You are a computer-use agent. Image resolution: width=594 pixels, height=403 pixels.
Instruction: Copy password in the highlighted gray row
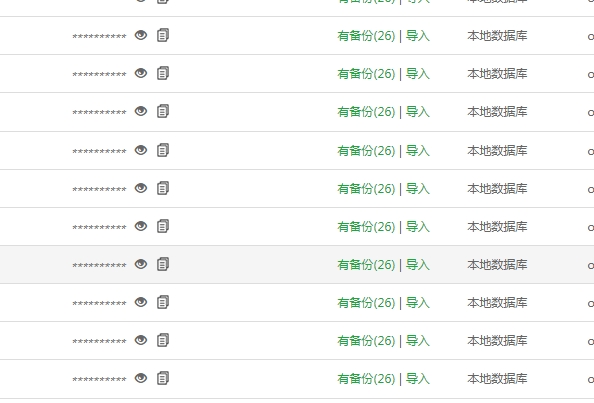click(163, 264)
